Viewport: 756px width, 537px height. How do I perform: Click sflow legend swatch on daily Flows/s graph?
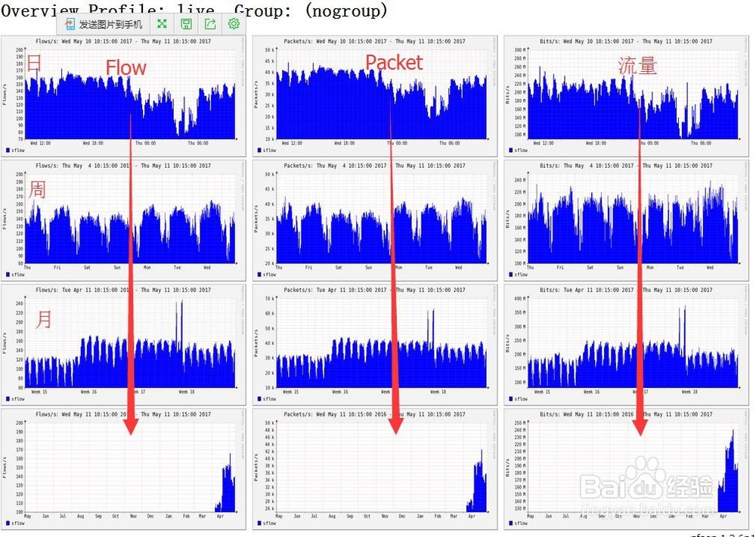8,150
